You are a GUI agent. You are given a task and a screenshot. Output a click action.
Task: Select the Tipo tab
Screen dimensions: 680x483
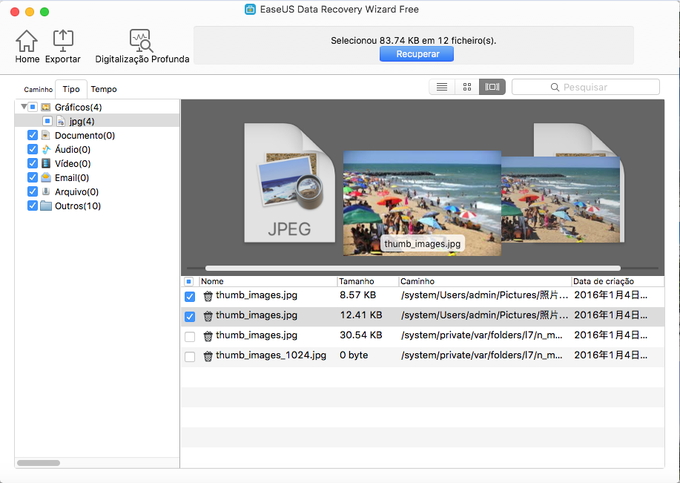point(71,89)
